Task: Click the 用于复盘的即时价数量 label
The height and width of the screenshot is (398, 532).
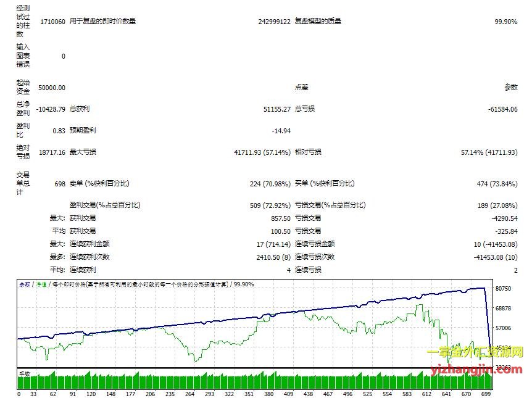Action: tap(102, 21)
